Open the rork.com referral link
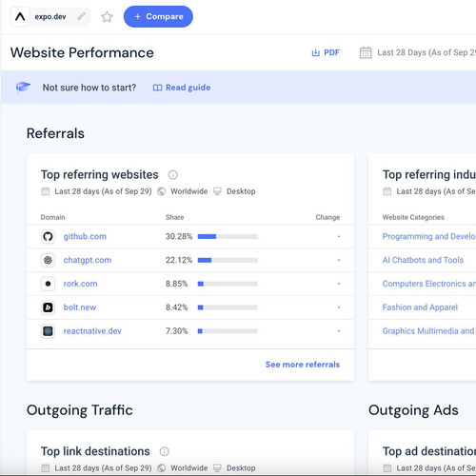Viewport: 476px width, 476px height. pyautogui.click(x=80, y=284)
